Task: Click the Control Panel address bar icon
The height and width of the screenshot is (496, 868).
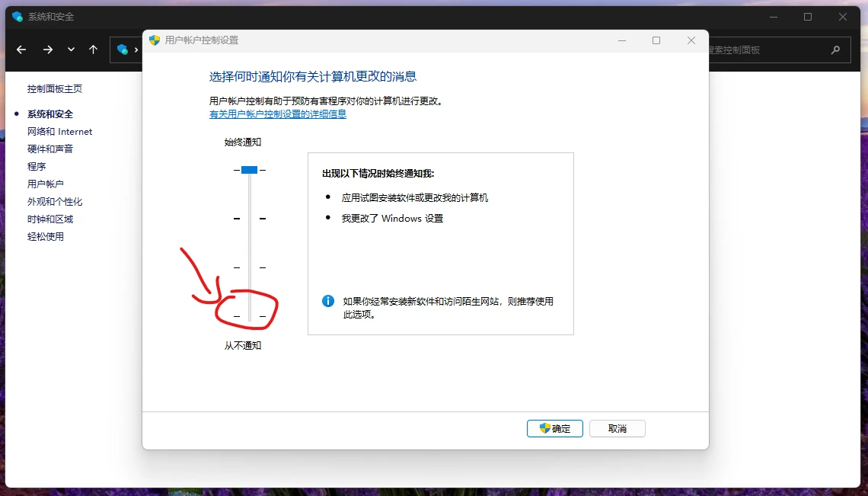Action: pyautogui.click(x=123, y=50)
